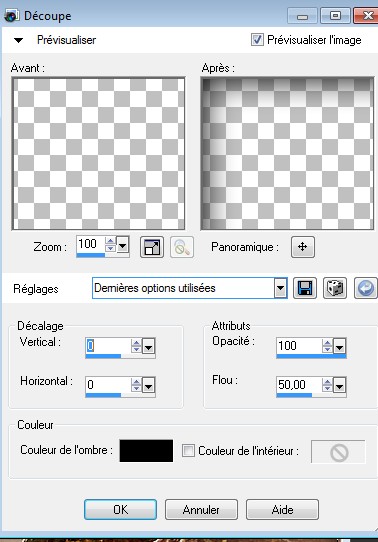Open the Opacité slider dropdown arrow
This screenshot has width=378, height=542.
(339, 346)
